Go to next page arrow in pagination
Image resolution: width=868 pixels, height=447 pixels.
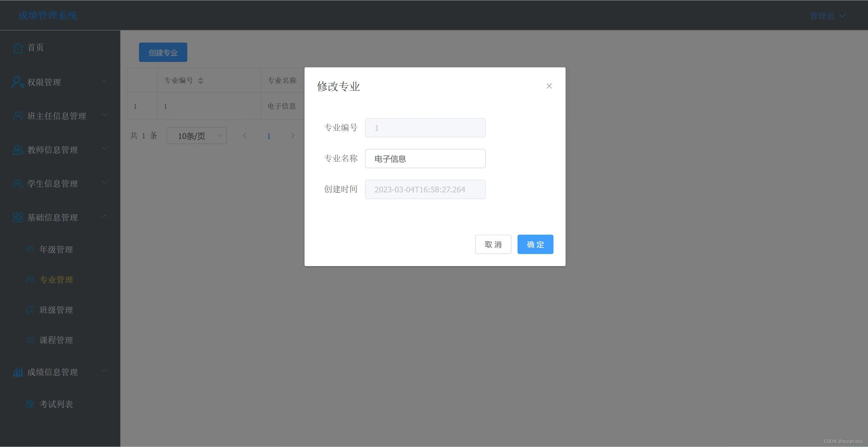pos(292,136)
